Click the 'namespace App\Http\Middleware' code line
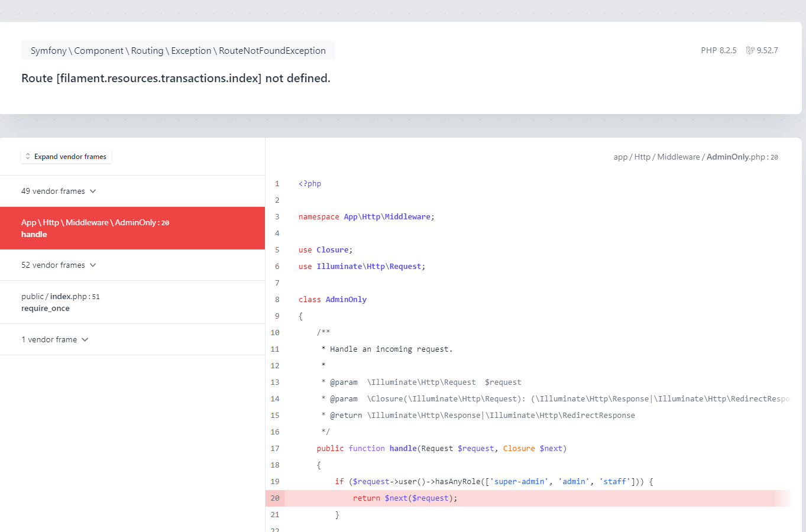806x532 pixels. tap(366, 217)
